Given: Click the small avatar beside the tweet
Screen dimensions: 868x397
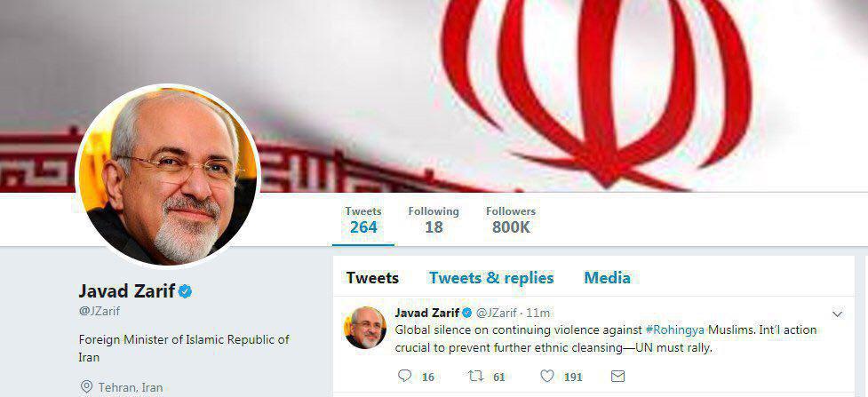Looking at the screenshot, I should 365,327.
